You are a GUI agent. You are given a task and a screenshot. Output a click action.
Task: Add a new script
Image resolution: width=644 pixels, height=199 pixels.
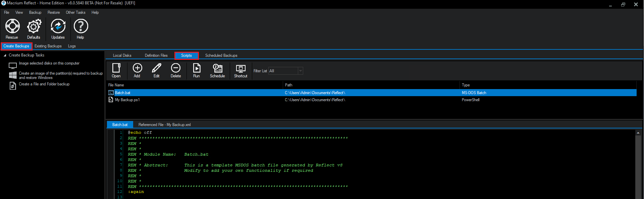click(x=137, y=71)
